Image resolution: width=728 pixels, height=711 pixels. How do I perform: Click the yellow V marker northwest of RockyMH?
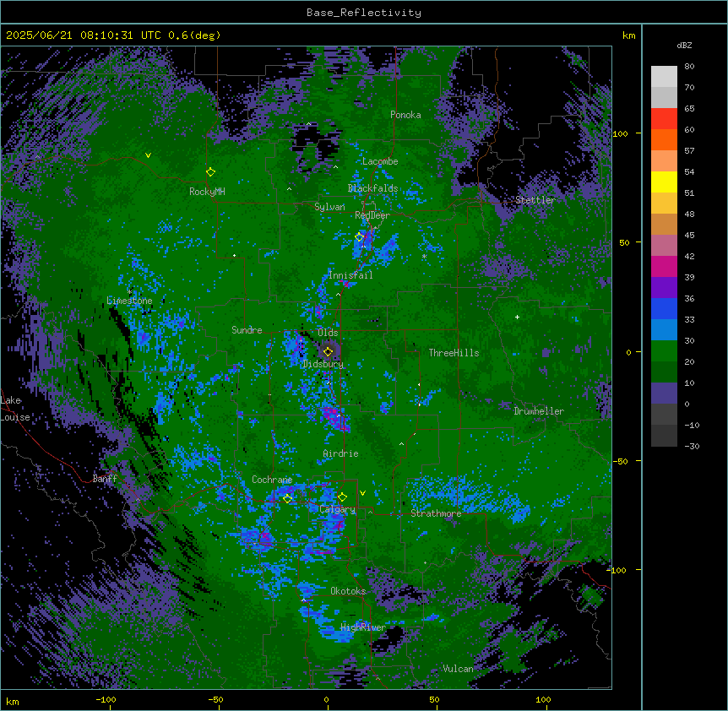[x=148, y=155]
